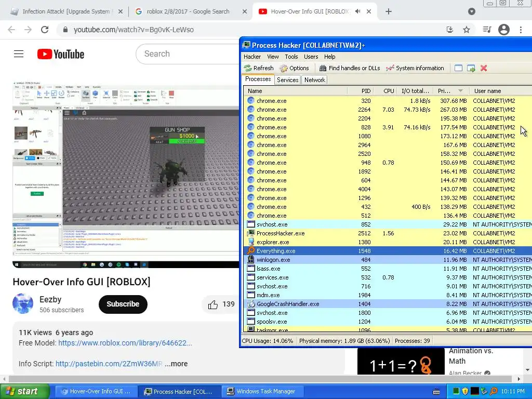The width and height of the screenshot is (532, 399).
Task: Open Windows Task Manager from taskbar
Action: [x=263, y=391]
